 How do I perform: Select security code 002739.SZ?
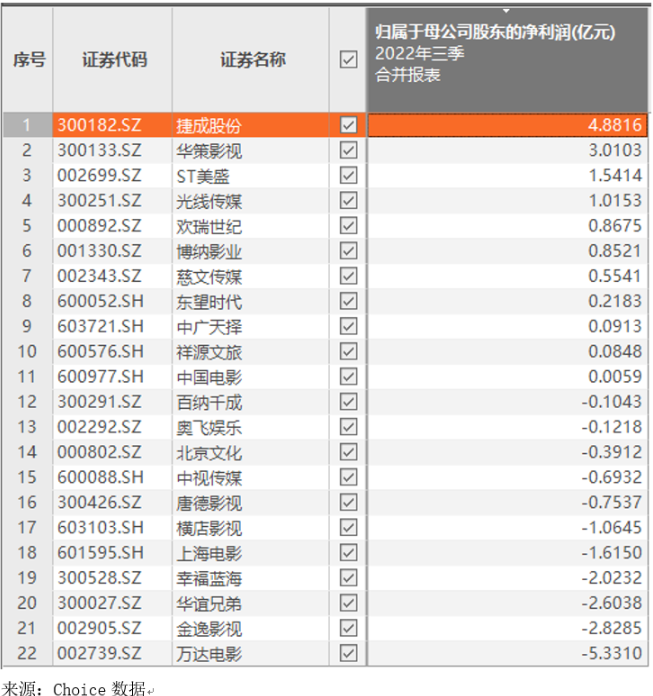pos(99,653)
